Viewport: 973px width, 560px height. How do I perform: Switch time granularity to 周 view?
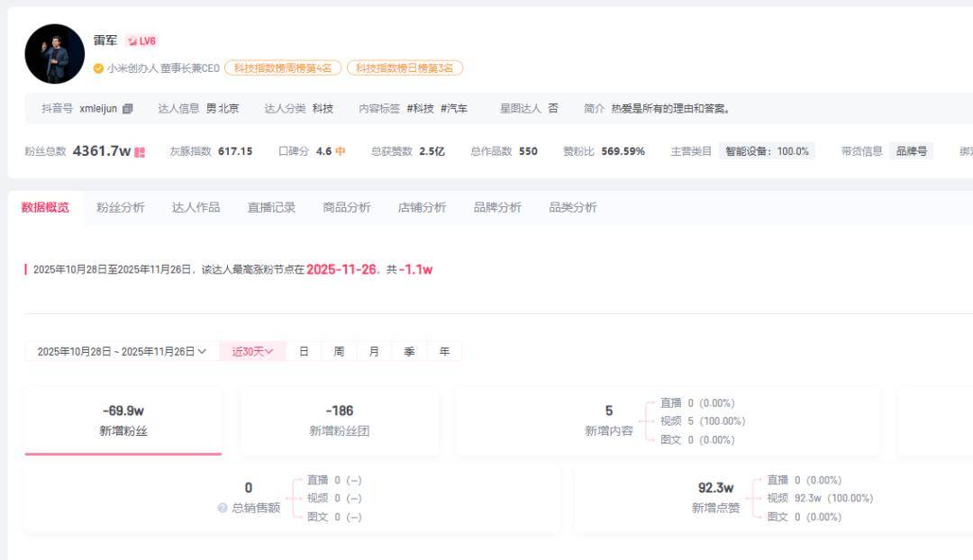click(339, 351)
